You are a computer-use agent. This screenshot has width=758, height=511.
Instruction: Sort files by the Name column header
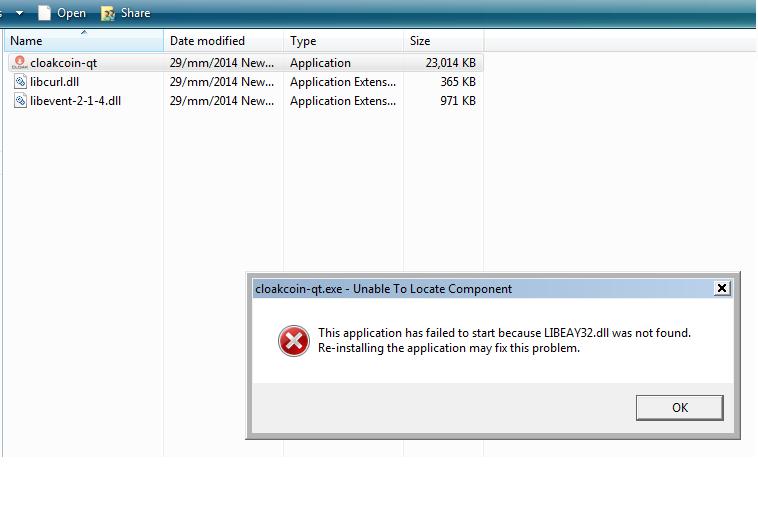pos(84,41)
